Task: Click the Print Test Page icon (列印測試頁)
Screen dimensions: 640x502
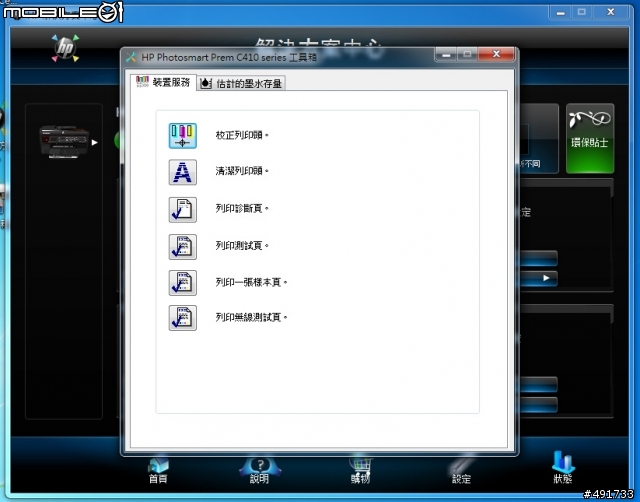Action: click(182, 247)
